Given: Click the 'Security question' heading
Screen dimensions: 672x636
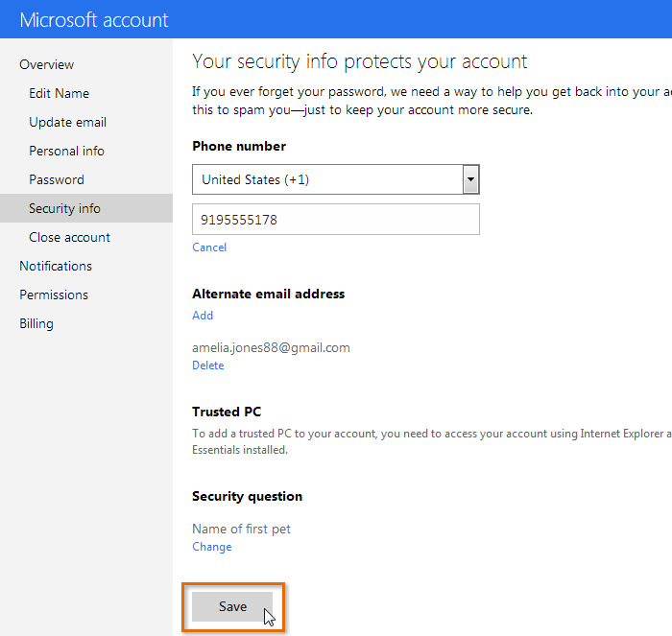Looking at the screenshot, I should (x=248, y=496).
